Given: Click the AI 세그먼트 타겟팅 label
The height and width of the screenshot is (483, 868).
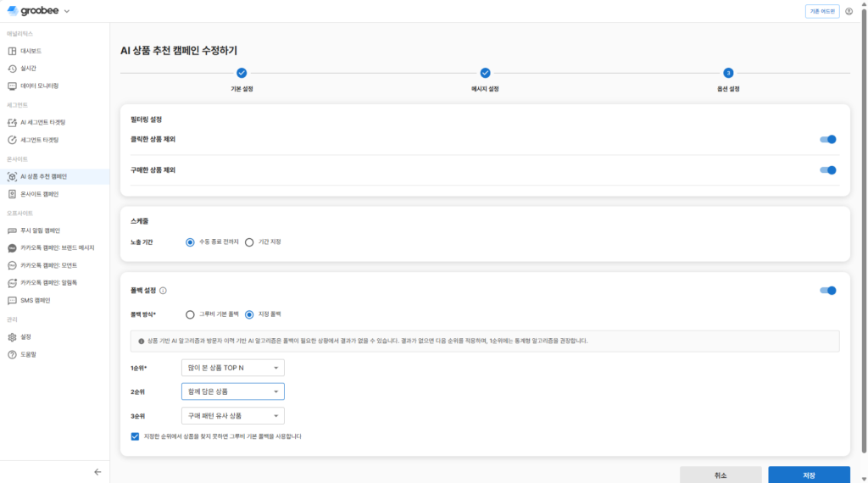Looking at the screenshot, I should tap(42, 122).
